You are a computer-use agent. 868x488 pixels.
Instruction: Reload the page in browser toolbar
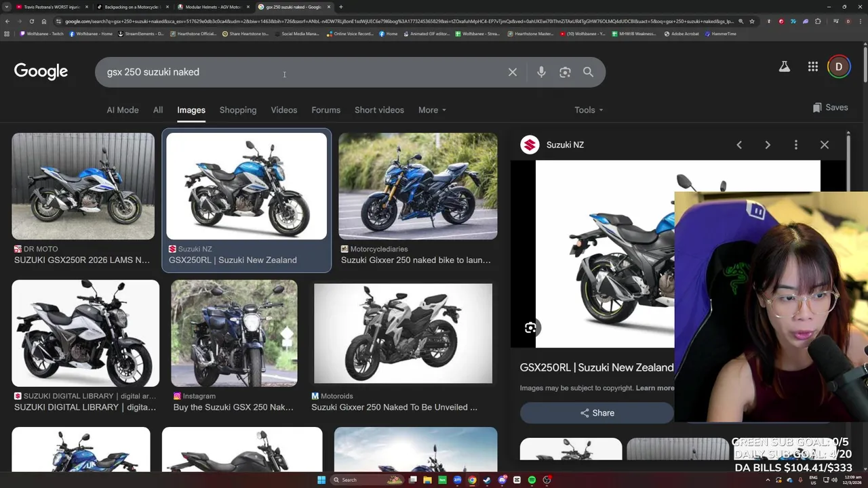31,21
